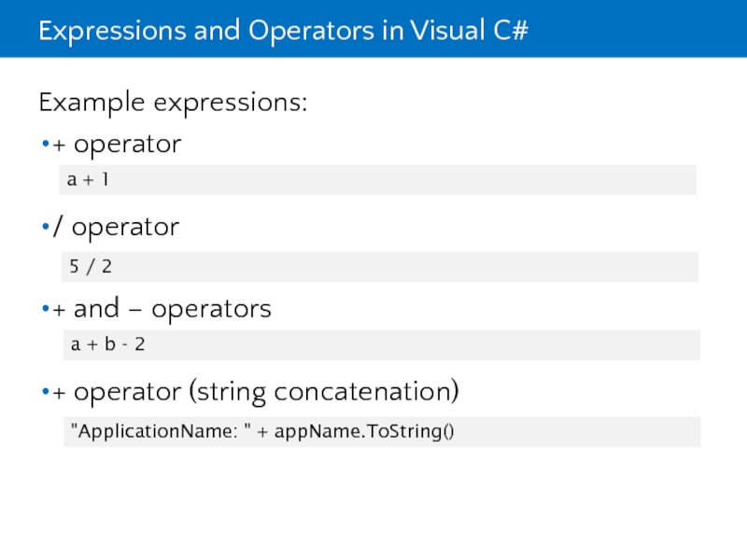Click the "Example expressions:" heading text
Image resolution: width=747 pixels, height=560 pixels.
[173, 102]
